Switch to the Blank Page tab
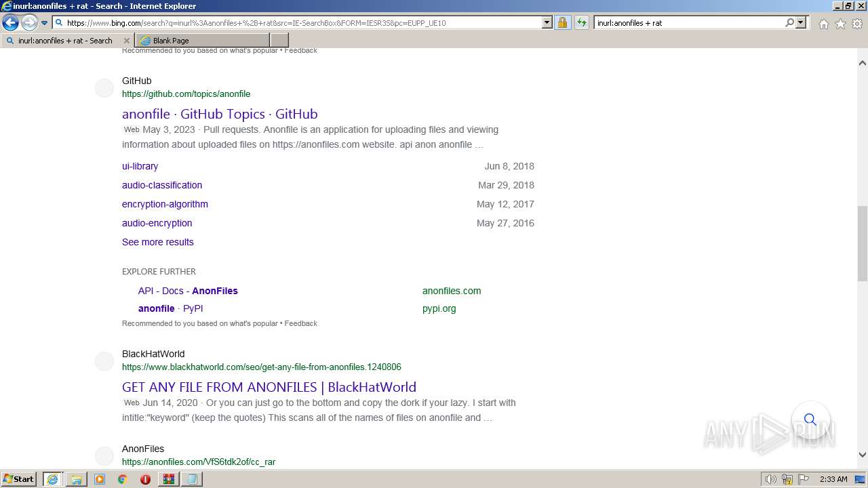 coord(202,41)
